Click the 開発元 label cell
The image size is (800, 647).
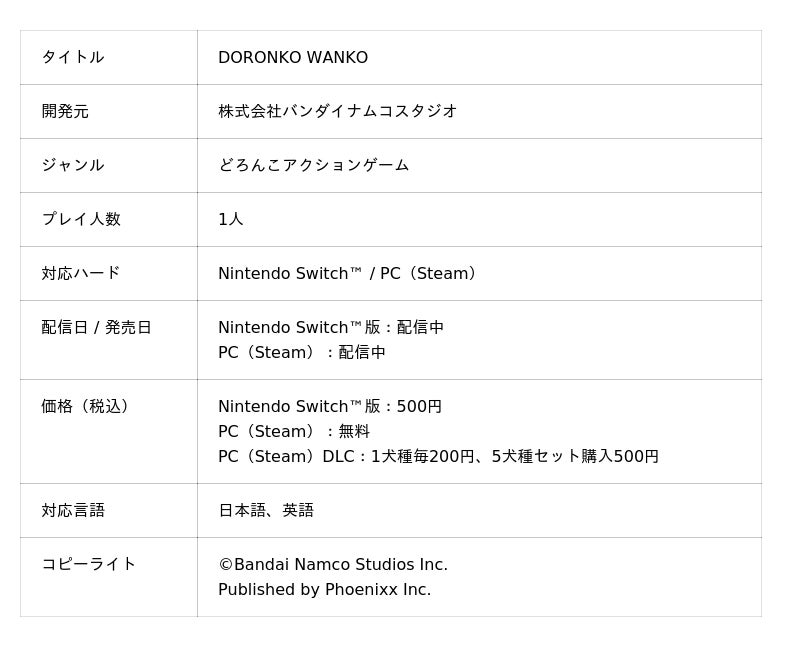65,112
